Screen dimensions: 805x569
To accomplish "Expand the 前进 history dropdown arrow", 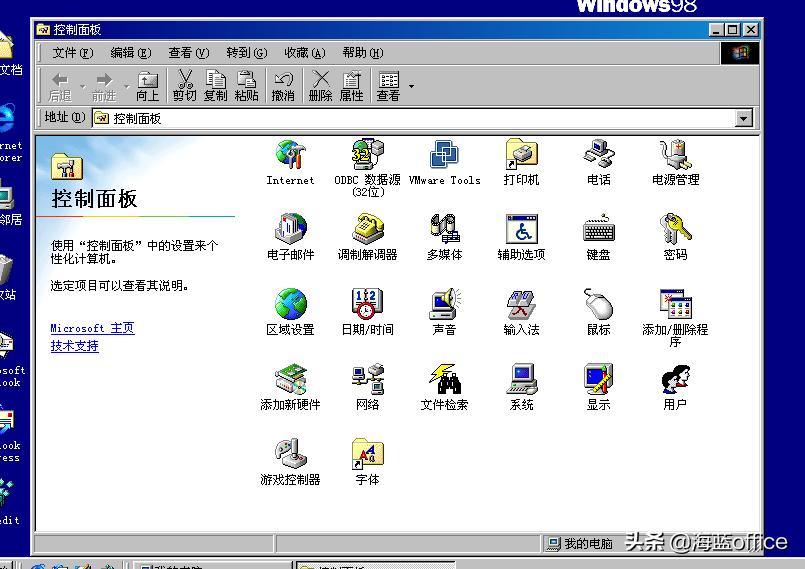I will [126, 86].
